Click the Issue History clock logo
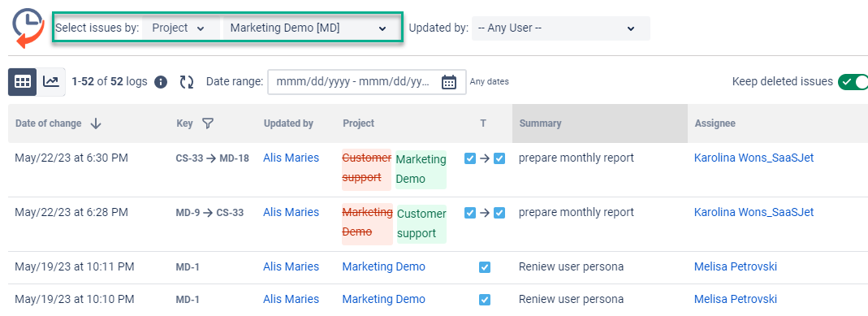This screenshot has width=868, height=316. coord(28,28)
